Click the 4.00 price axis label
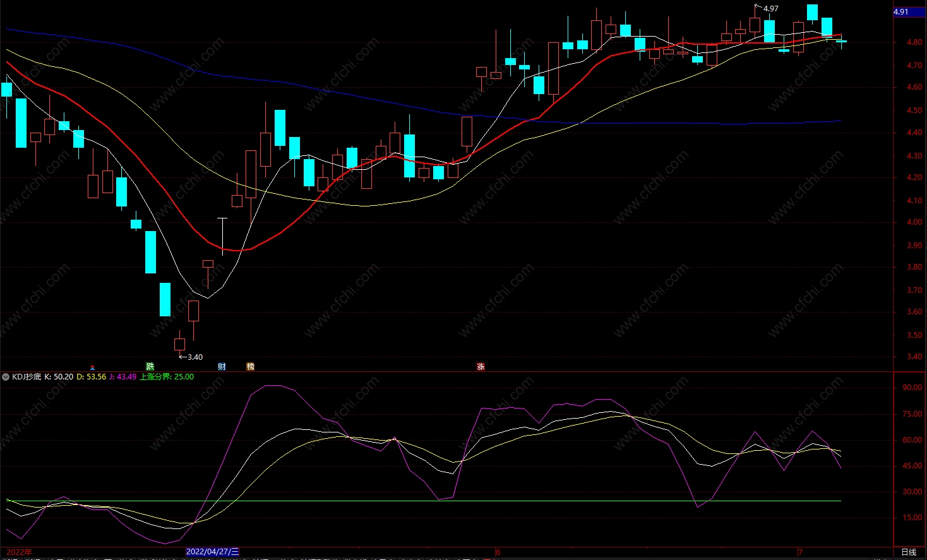Viewport: 927px width, 560px height. 914,223
